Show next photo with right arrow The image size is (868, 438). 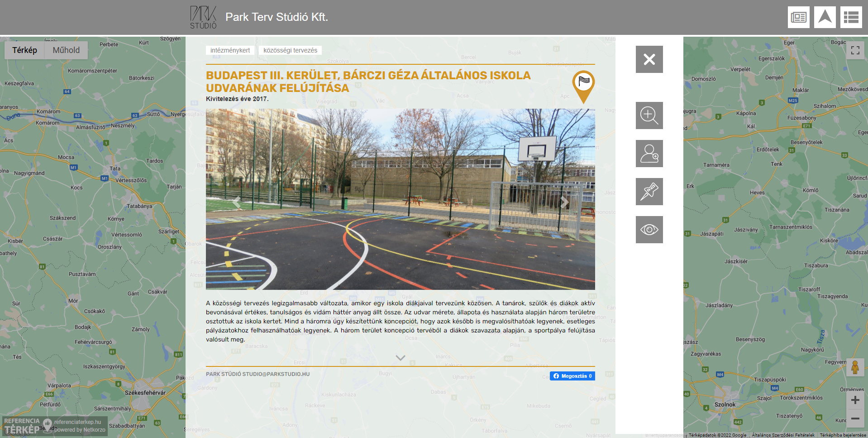tap(564, 202)
